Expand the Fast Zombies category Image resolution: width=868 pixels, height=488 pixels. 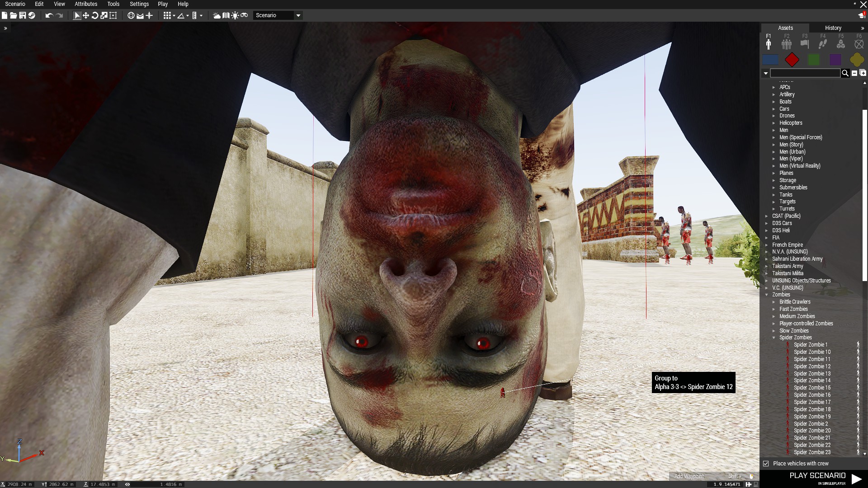774,309
